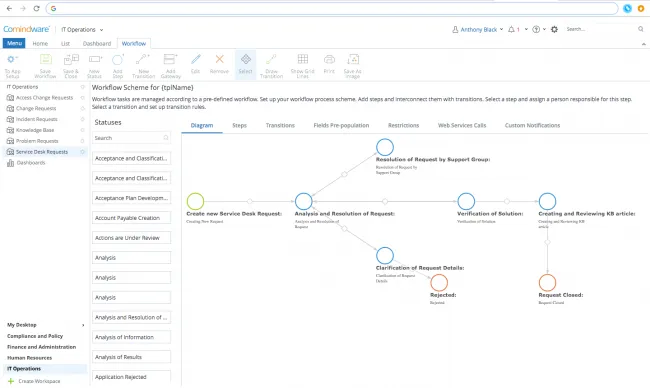
Task: Select the Request Closed end node
Action: (548, 283)
